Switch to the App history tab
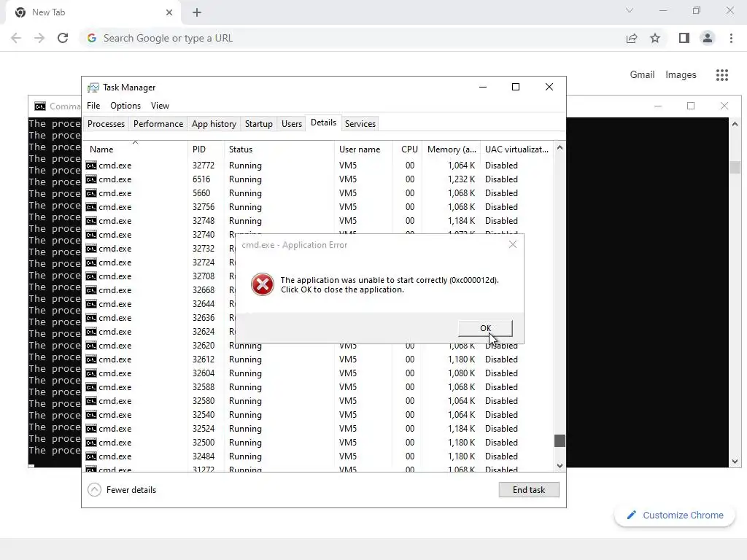 (x=214, y=124)
